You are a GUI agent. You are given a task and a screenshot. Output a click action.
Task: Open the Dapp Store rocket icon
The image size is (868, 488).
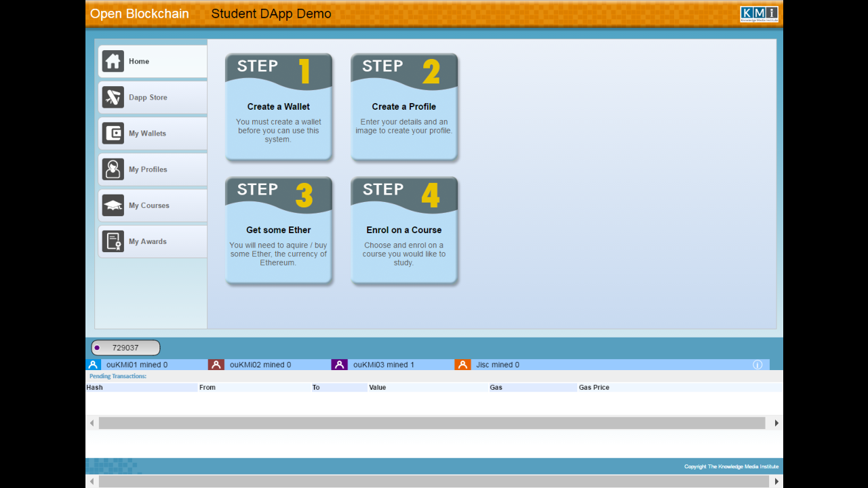tap(113, 98)
